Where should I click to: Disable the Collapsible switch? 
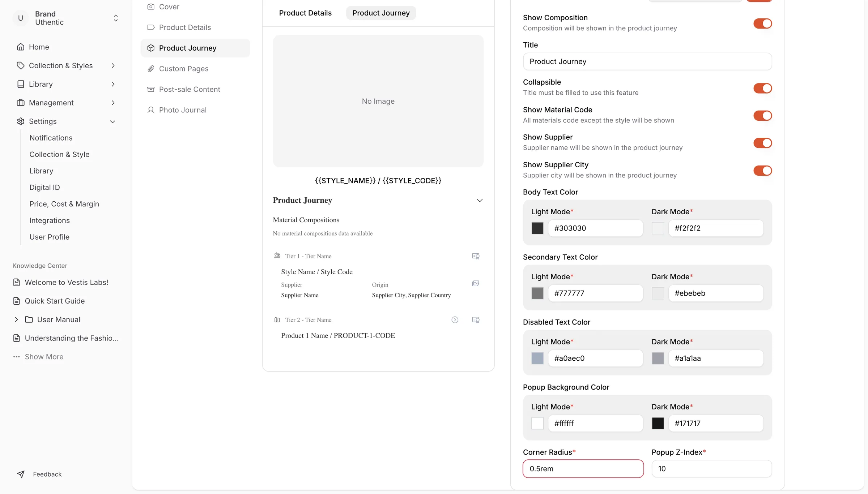coord(763,88)
